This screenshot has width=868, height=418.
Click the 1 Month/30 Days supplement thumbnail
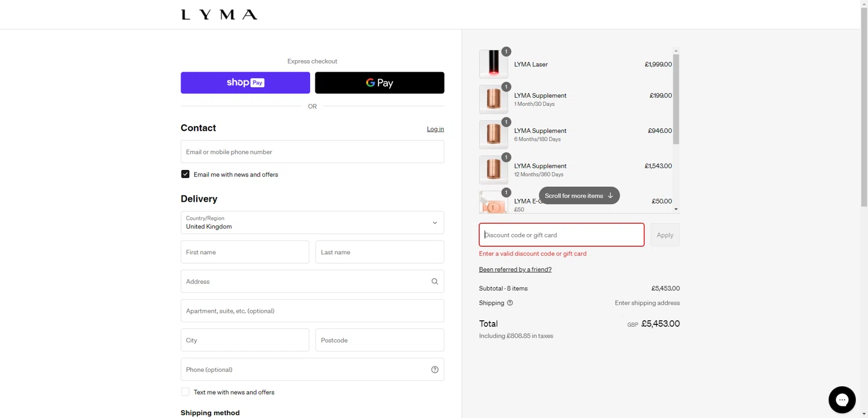pyautogui.click(x=494, y=99)
